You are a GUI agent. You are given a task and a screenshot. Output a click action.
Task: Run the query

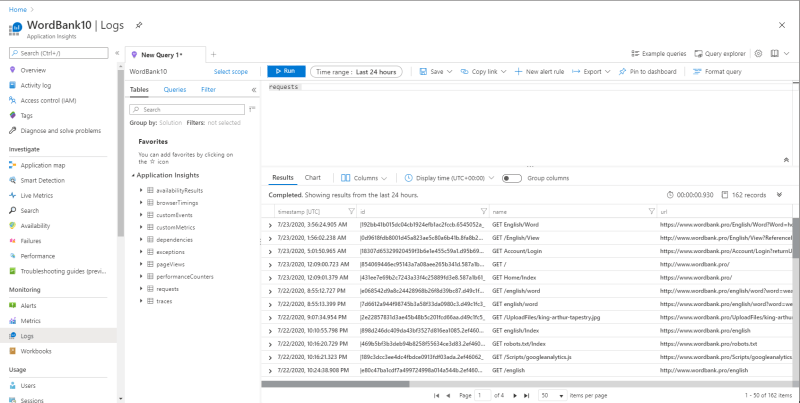(x=286, y=71)
